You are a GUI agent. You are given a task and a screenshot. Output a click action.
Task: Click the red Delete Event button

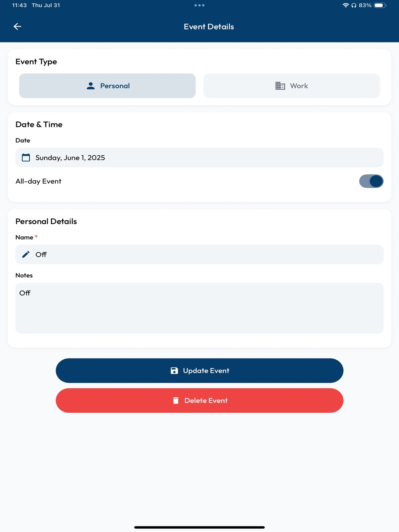pyautogui.click(x=199, y=400)
